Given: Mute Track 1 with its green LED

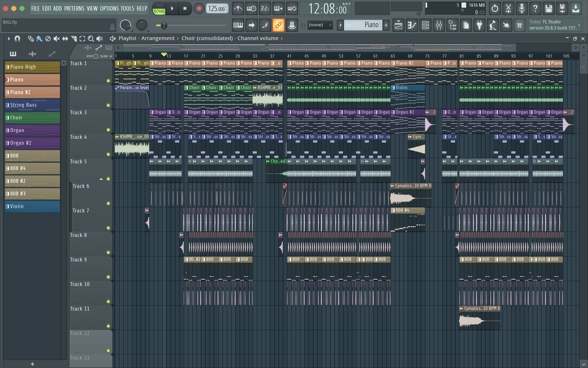Looking at the screenshot, I should 108,81.
